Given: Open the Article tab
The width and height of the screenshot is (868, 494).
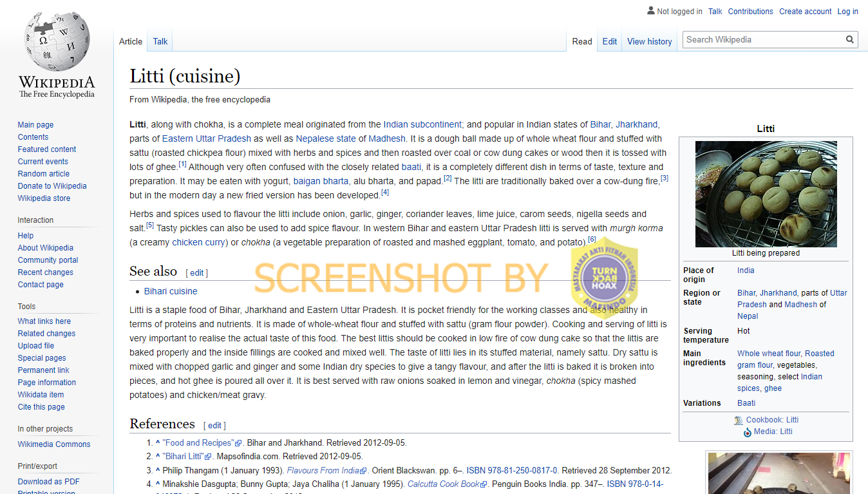Looking at the screenshot, I should (x=131, y=41).
